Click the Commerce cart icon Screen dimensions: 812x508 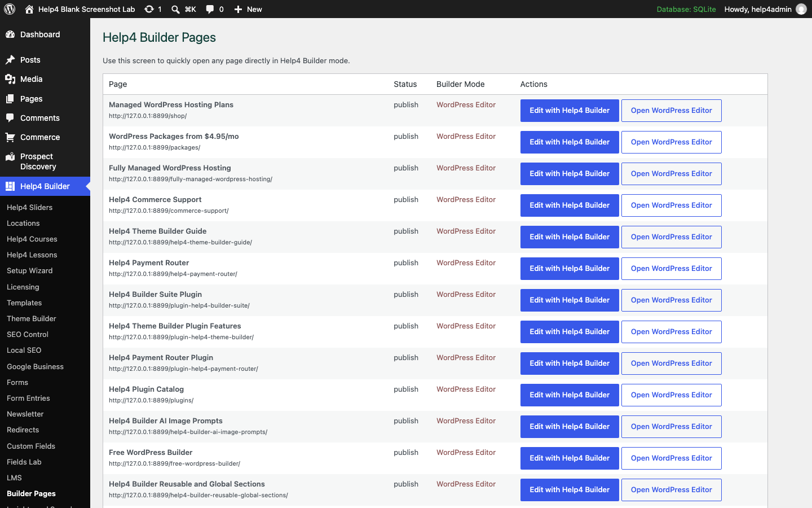pyautogui.click(x=10, y=137)
